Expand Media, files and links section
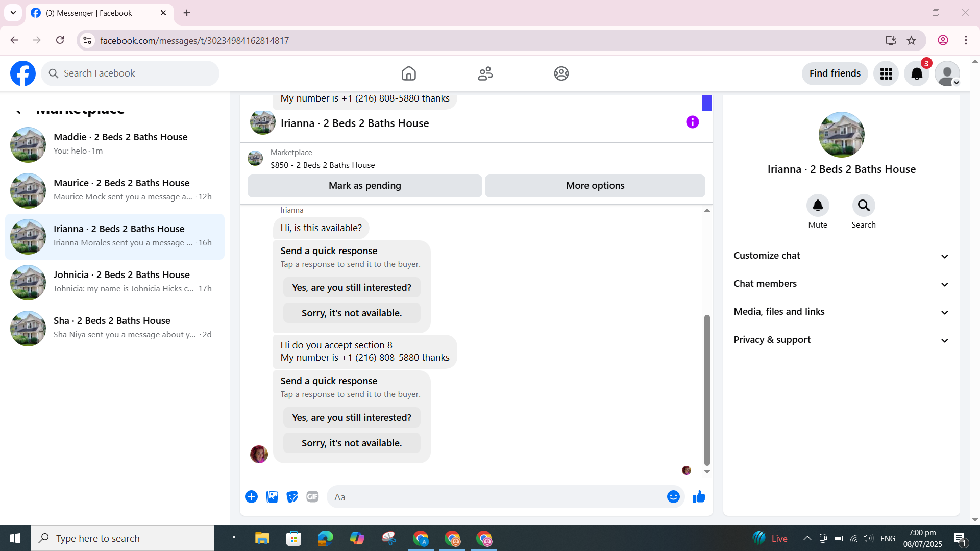This screenshot has width=980, height=551. [841, 312]
